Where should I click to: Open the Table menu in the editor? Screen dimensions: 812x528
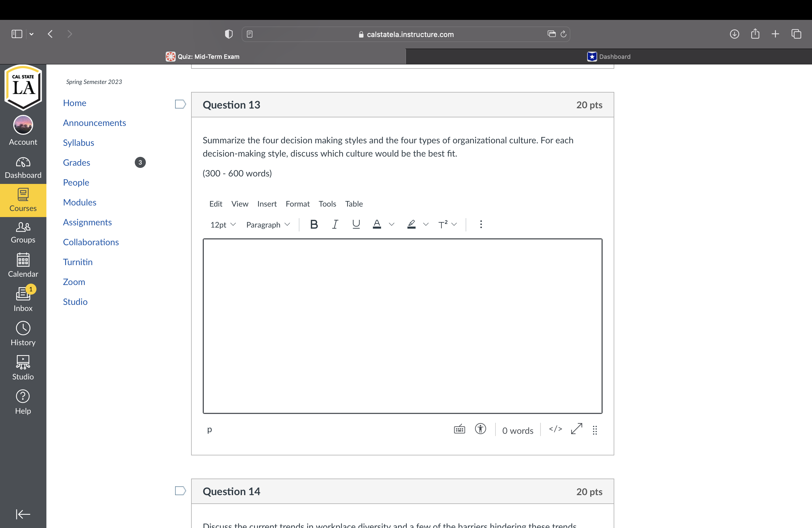[x=354, y=204]
